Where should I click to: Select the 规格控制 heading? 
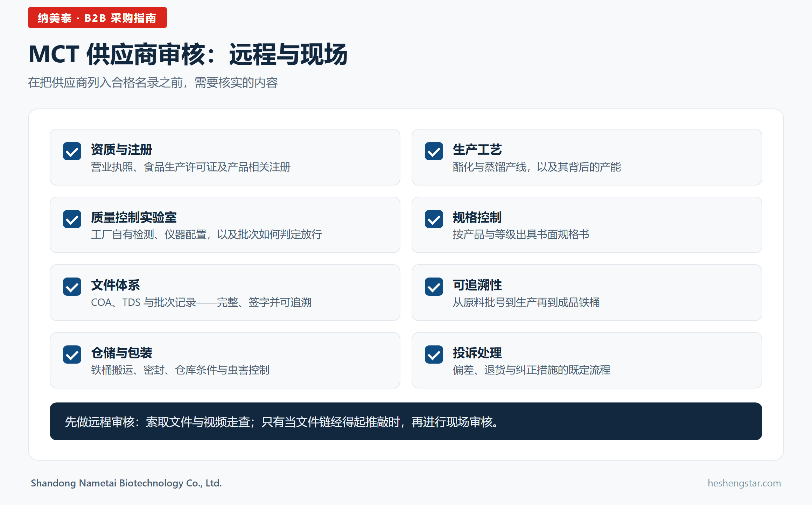tap(477, 217)
